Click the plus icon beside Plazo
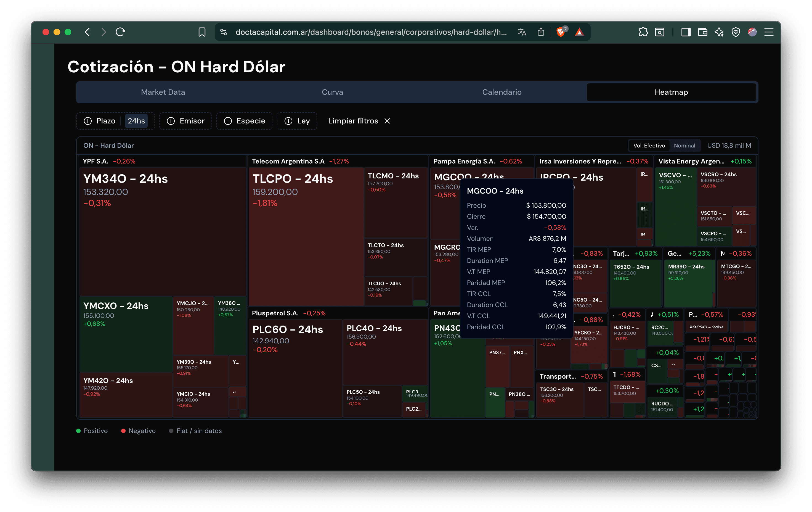Screen dimensions: 812x512 (88, 121)
